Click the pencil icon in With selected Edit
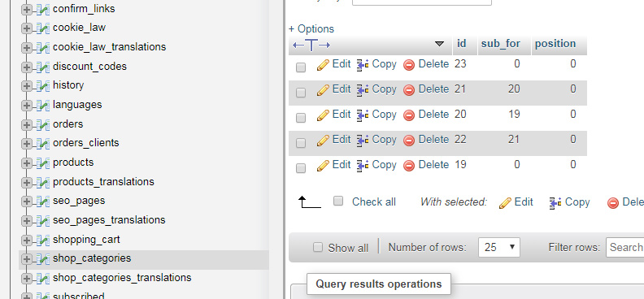The height and width of the screenshot is (299, 644). click(x=505, y=202)
